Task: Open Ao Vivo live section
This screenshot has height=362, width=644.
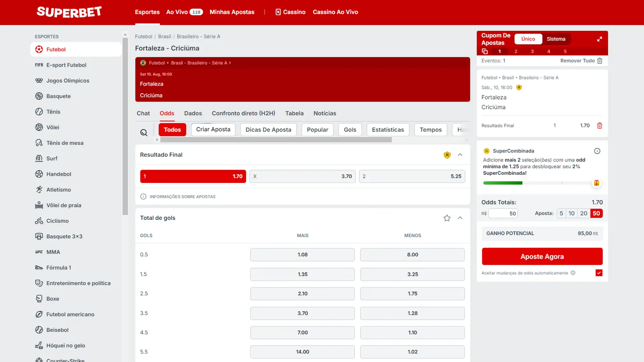Action: pos(184,12)
